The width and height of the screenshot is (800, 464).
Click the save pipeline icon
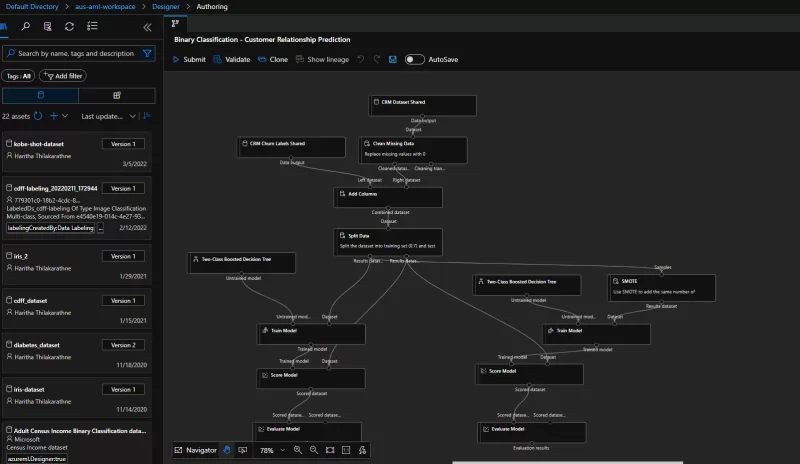393,59
